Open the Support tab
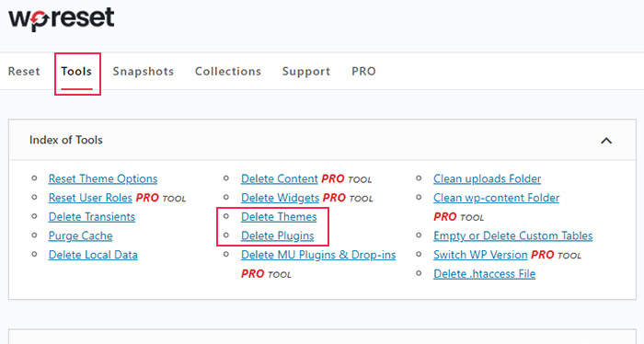 (306, 72)
